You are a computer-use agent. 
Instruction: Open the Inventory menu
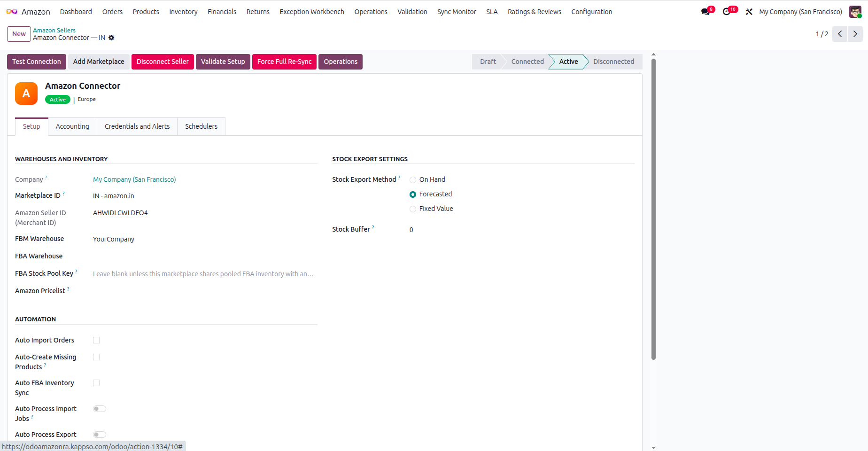pos(183,12)
